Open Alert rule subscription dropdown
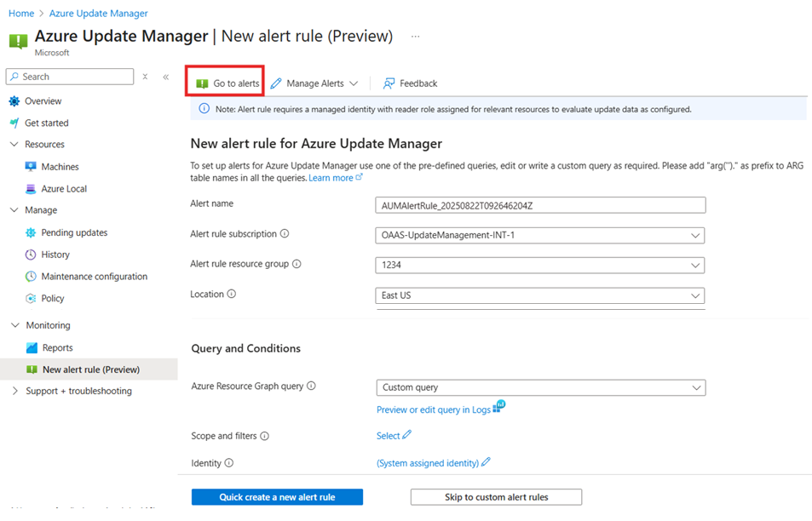The height and width of the screenshot is (521, 812). tap(540, 235)
